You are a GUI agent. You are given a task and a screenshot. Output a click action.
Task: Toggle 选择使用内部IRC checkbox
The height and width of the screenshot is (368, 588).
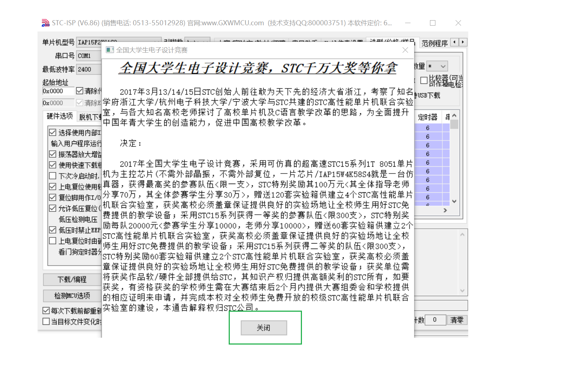click(53, 132)
